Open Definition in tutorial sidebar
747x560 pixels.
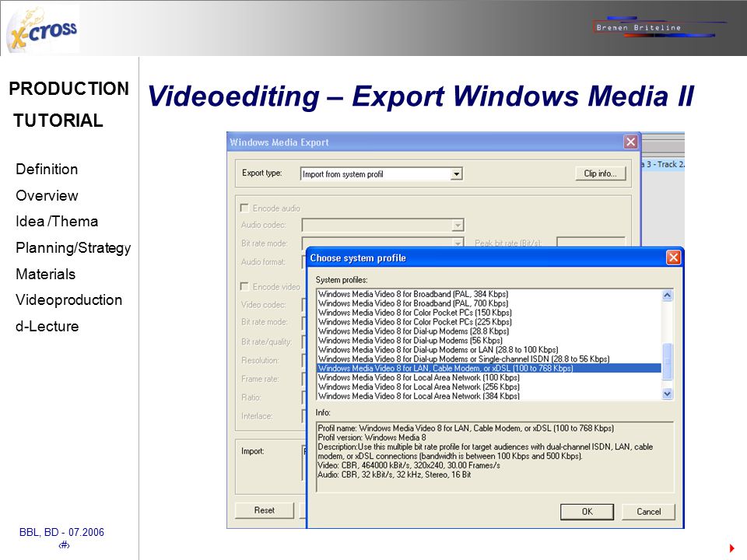click(47, 169)
